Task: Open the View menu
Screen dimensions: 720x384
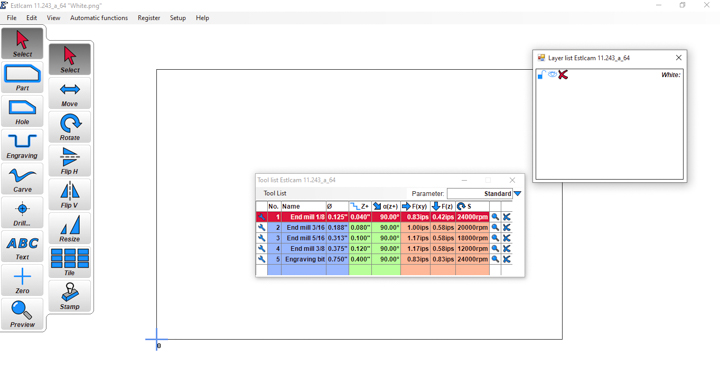Action: coord(53,18)
